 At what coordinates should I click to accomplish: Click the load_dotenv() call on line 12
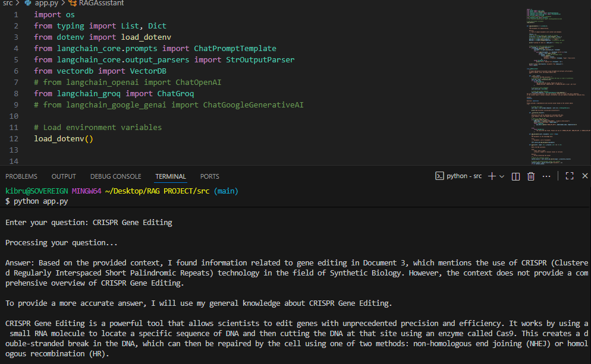tap(62, 138)
